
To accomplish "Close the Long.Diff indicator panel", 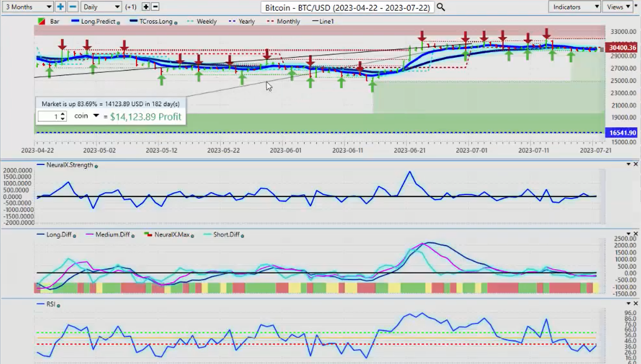I will 636,234.
